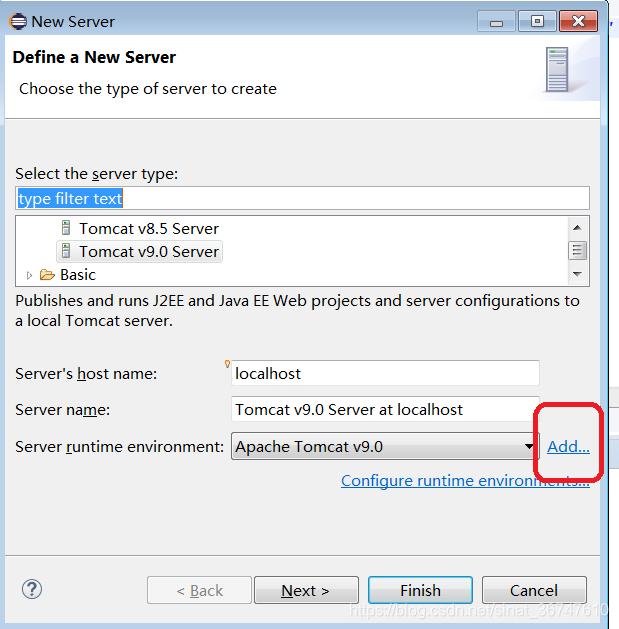Click the Server's host name field
This screenshot has width=619, height=629.
pos(385,373)
